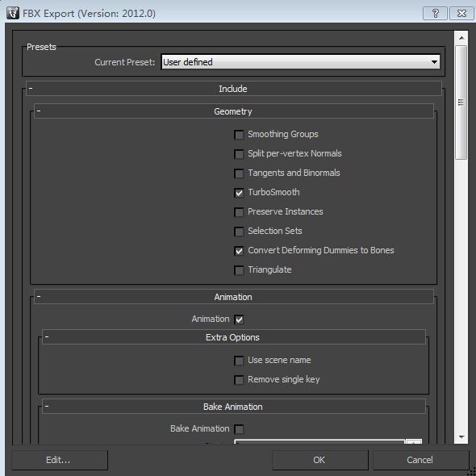Collapse the Animation rollout header
The height and width of the screenshot is (476, 476).
[x=233, y=297]
